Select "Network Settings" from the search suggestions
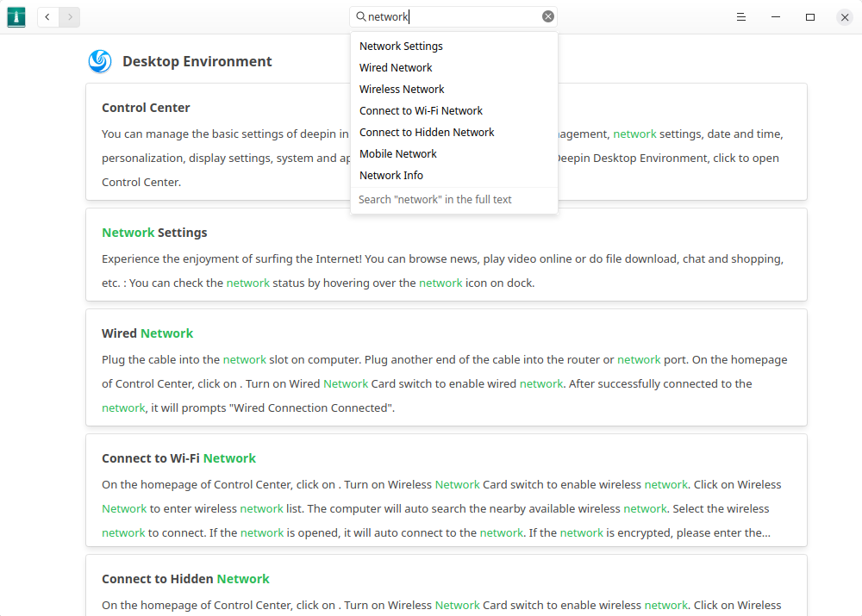Image resolution: width=862 pixels, height=616 pixels. point(454,47)
